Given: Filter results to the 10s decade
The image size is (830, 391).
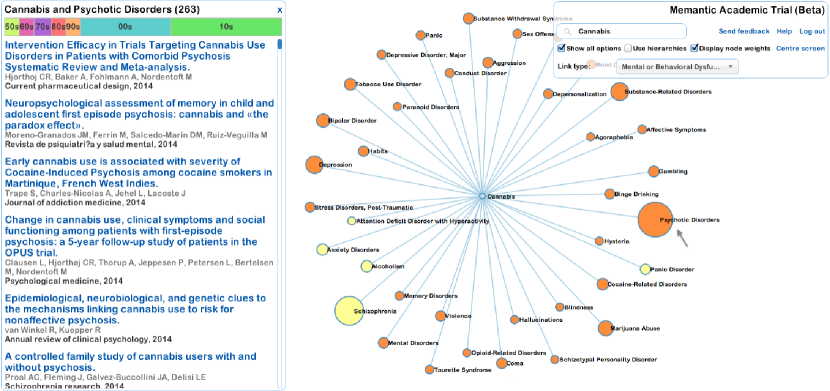Looking at the screenshot, I should [226, 27].
